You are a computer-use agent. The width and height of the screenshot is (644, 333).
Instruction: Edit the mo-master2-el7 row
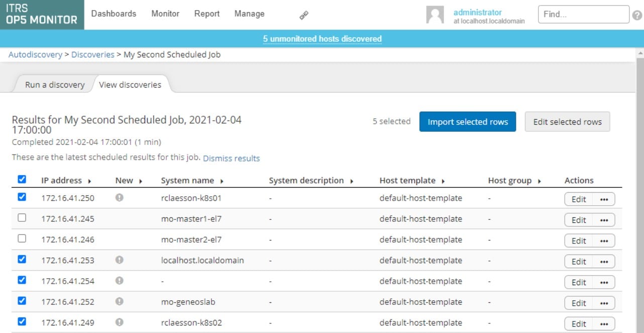pos(579,241)
